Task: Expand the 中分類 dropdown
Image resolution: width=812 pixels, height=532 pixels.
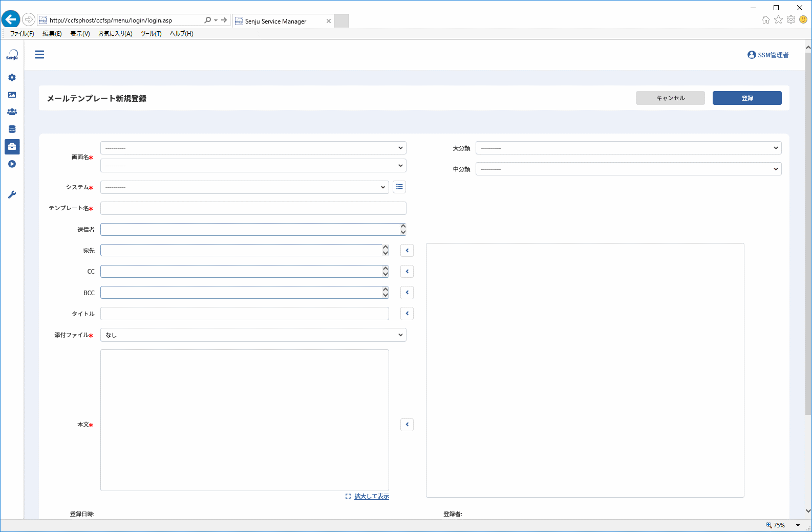Action: click(628, 169)
